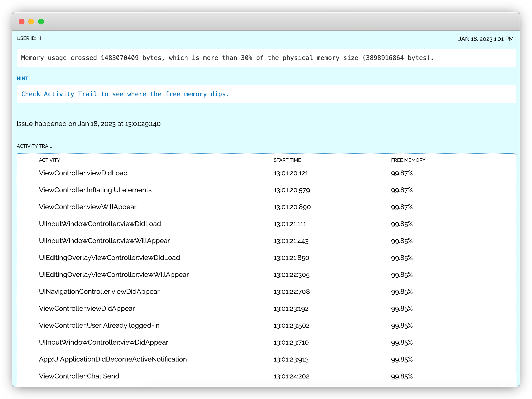This screenshot has height=399, width=532.
Task: Click the red close window button
Action: click(22, 22)
